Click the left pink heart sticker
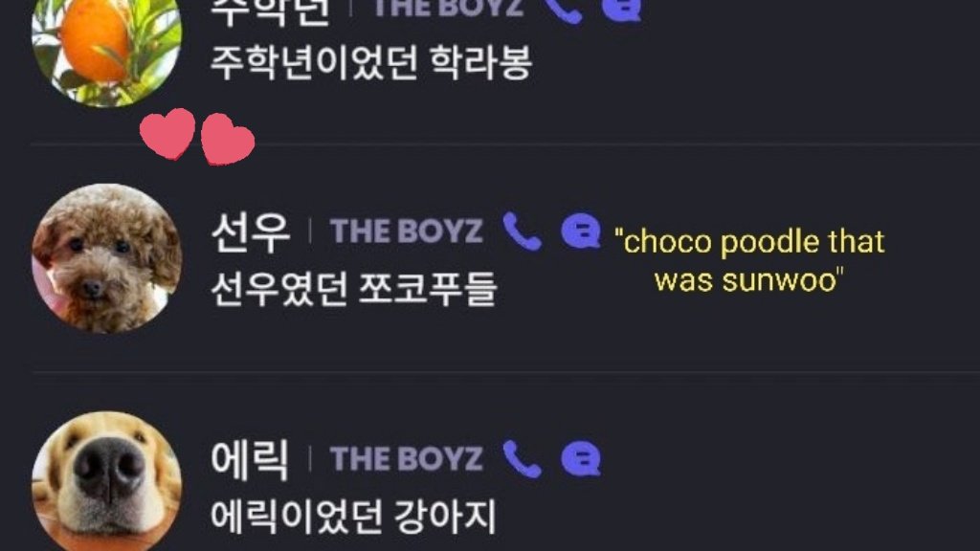Viewport: 980px width, 551px height. pyautogui.click(x=167, y=134)
